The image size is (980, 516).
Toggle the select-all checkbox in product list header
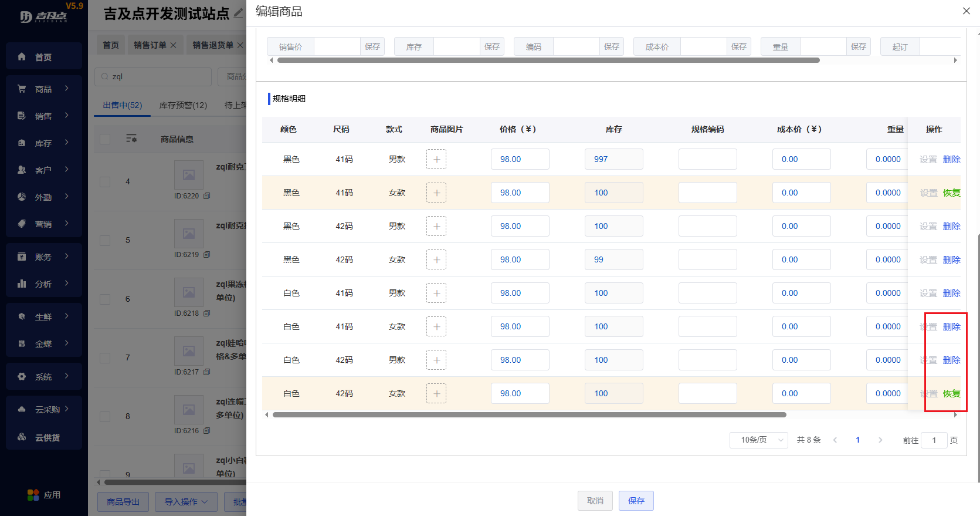(105, 139)
